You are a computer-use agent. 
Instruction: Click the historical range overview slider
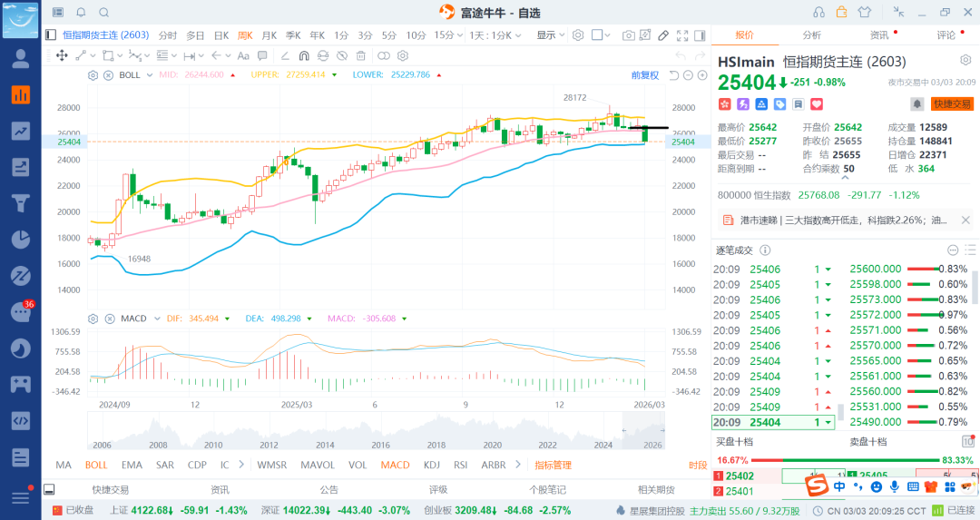tap(643, 430)
